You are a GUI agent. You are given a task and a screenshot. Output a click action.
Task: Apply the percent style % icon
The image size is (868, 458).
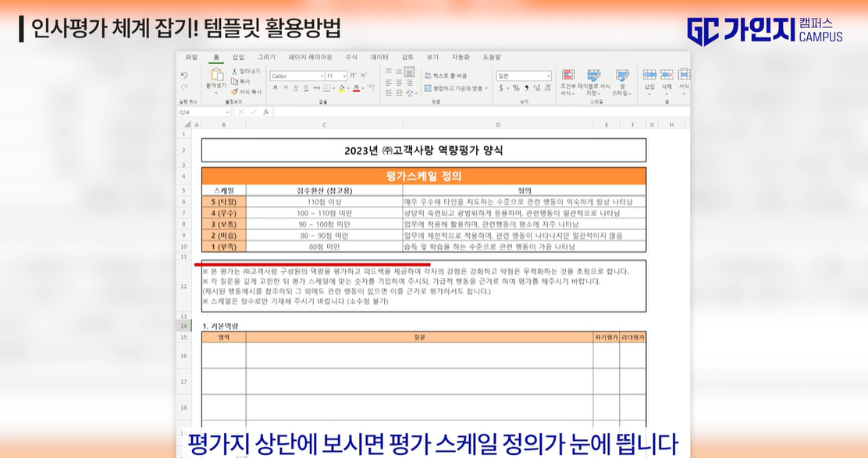coord(514,88)
